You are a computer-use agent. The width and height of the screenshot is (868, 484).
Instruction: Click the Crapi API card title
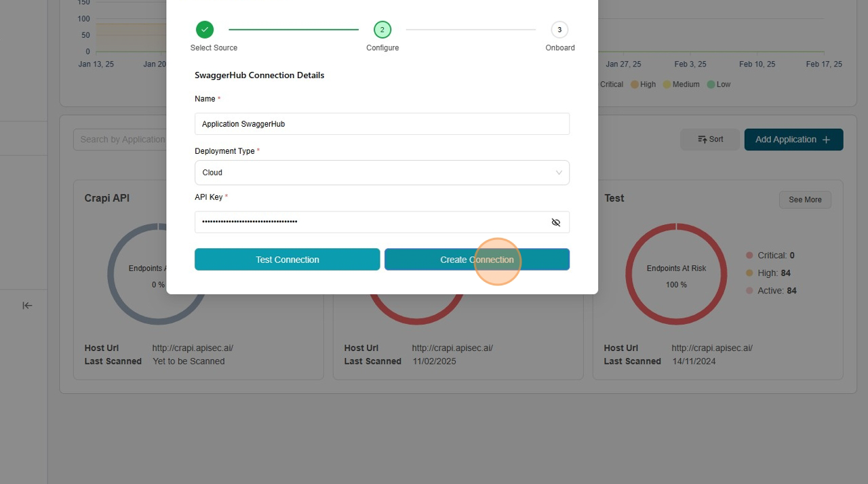pyautogui.click(x=107, y=198)
